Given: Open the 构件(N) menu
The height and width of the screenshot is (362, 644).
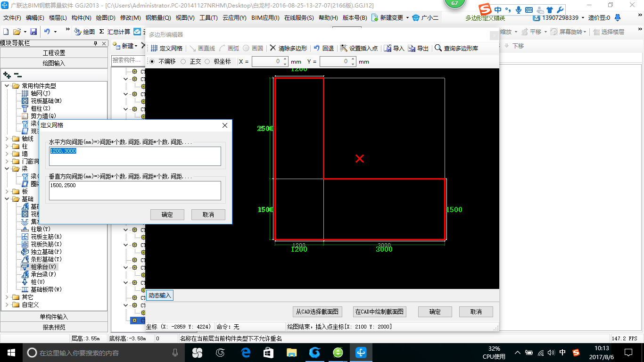Looking at the screenshot, I should tap(81, 18).
